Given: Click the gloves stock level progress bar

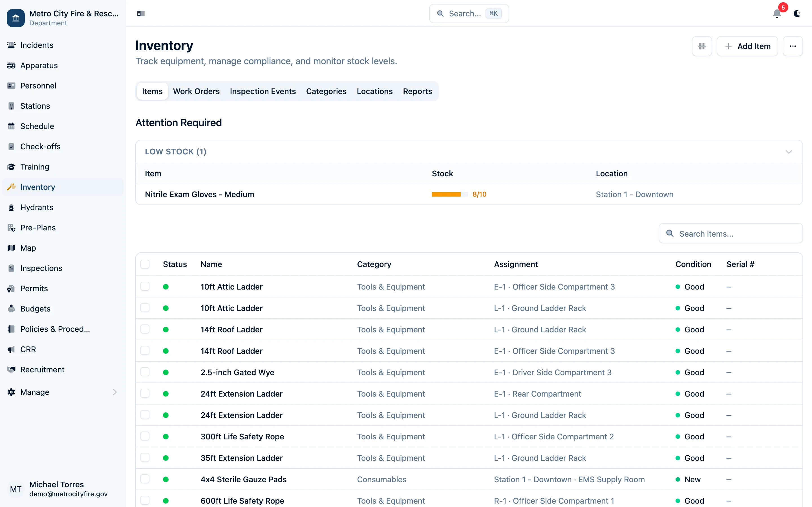Looking at the screenshot, I should pyautogui.click(x=449, y=194).
